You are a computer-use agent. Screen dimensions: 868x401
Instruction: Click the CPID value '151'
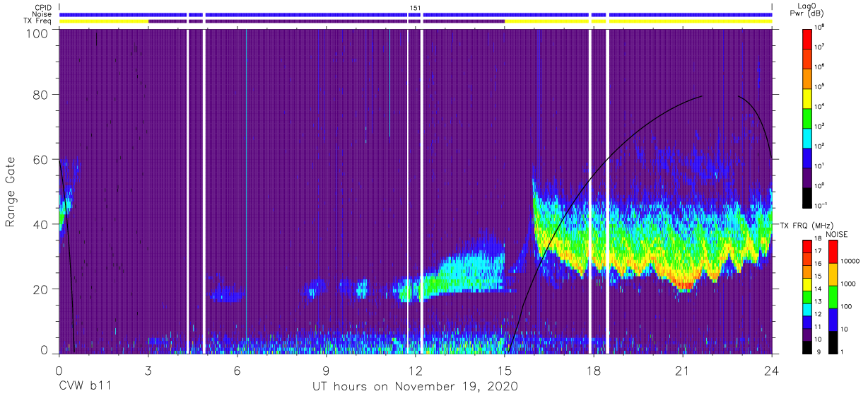click(x=416, y=7)
